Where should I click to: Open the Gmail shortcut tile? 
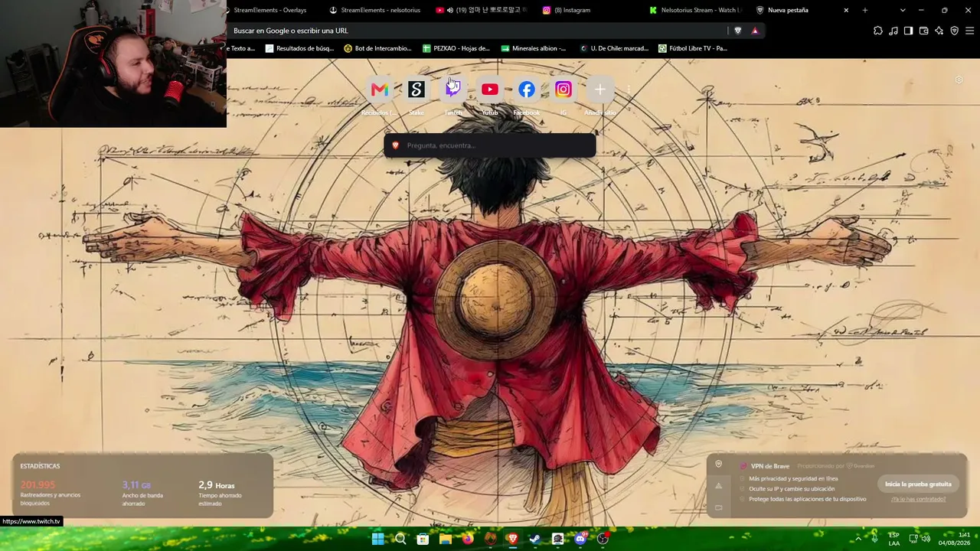[380, 90]
